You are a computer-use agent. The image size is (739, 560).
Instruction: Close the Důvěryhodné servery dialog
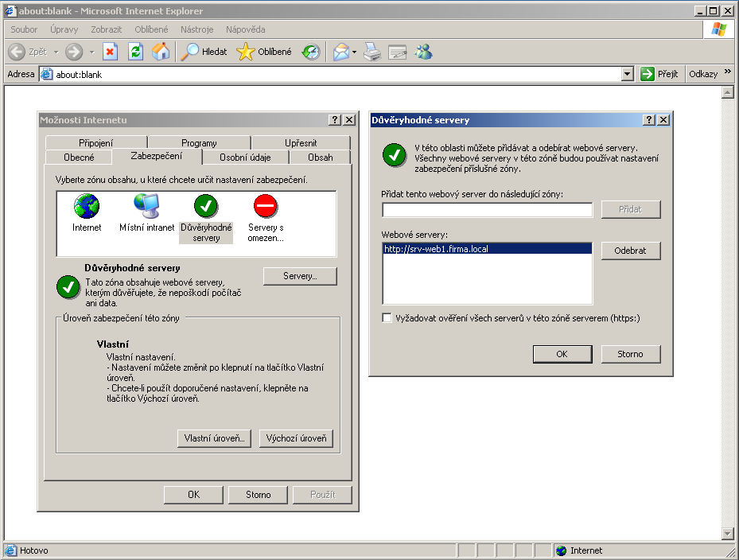[x=663, y=120]
